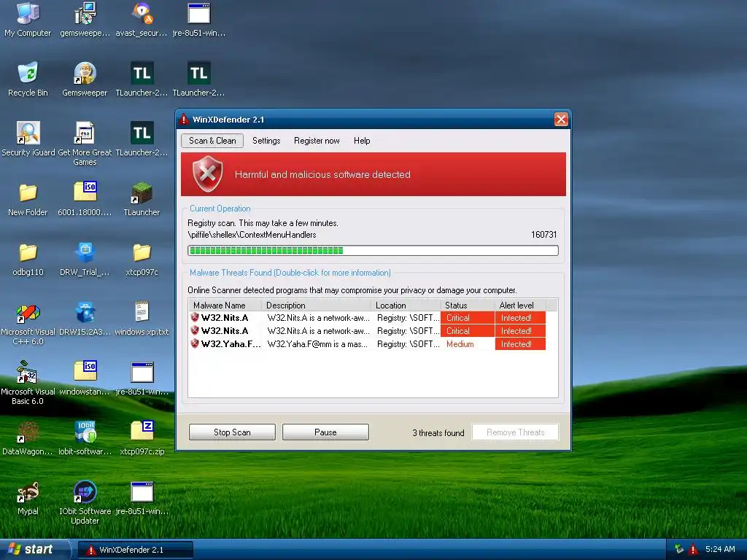Select the W32.Yaha.F... malware row

click(368, 344)
